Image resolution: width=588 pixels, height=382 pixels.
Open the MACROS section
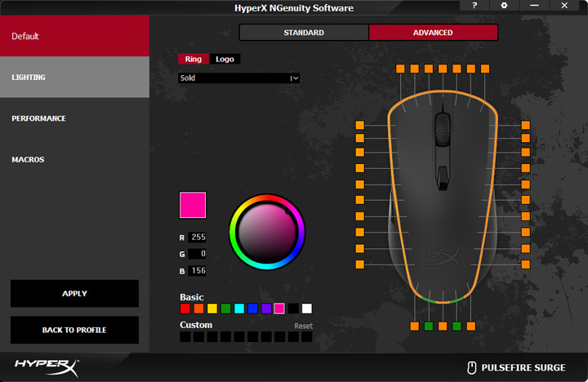pos(74,160)
